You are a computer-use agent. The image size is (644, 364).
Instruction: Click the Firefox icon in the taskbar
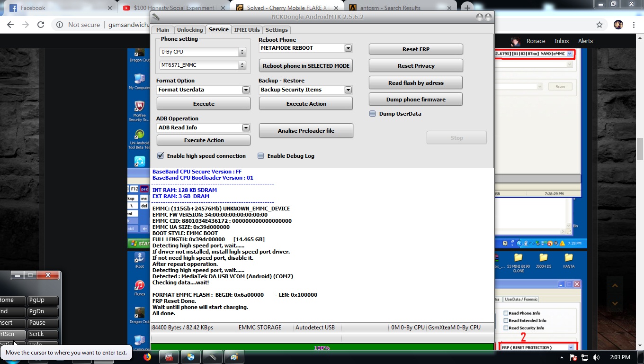[147, 357]
